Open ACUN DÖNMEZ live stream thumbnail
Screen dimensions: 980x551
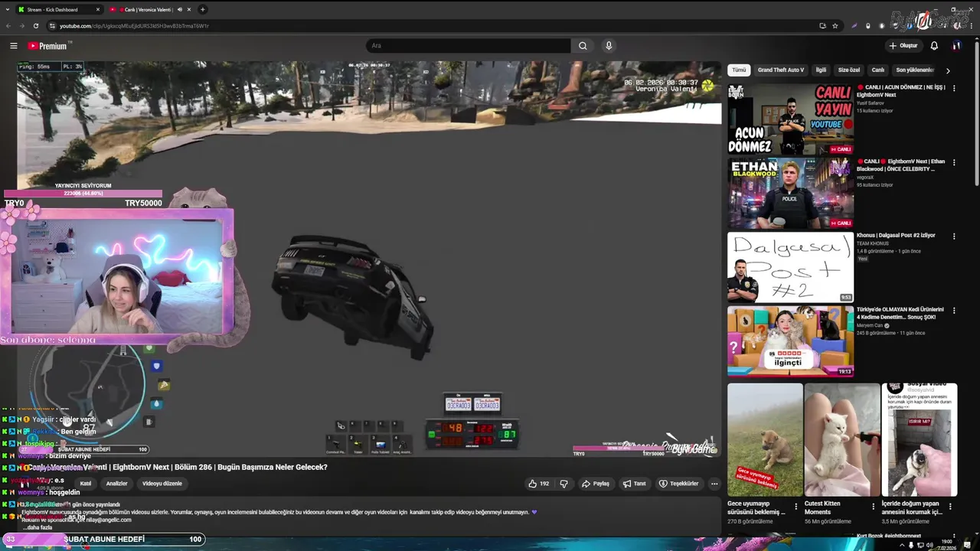click(x=790, y=119)
